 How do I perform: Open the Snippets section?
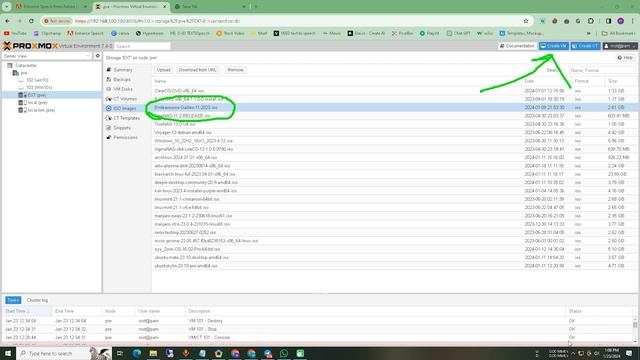[x=122, y=128]
